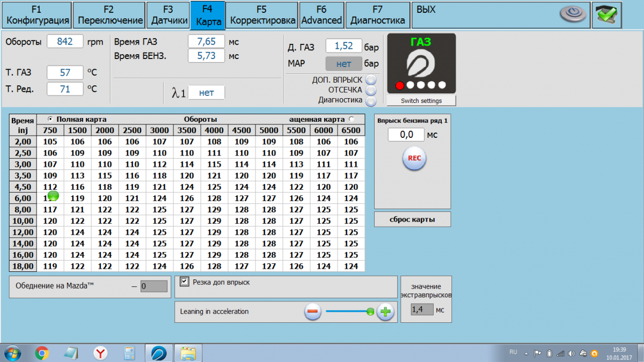The image size is (644, 362).
Task: Toggle the Резка доп впрыск checkbox
Action: (185, 282)
